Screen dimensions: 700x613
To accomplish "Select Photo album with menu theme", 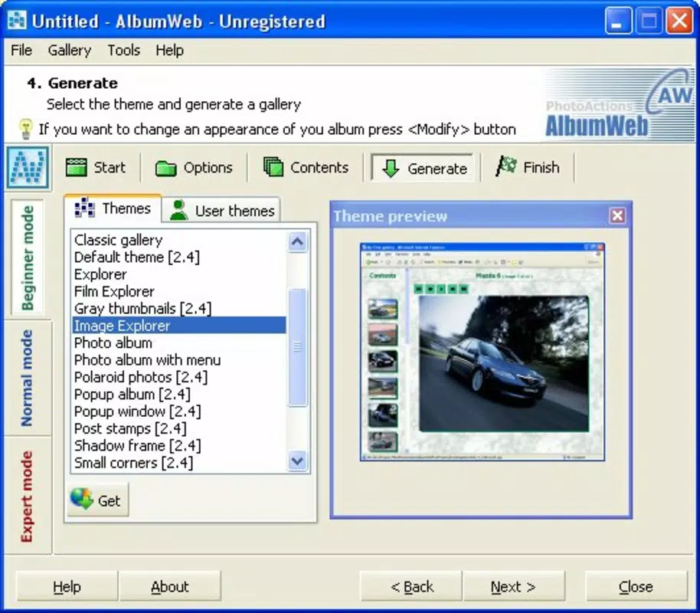I will (x=179, y=359).
